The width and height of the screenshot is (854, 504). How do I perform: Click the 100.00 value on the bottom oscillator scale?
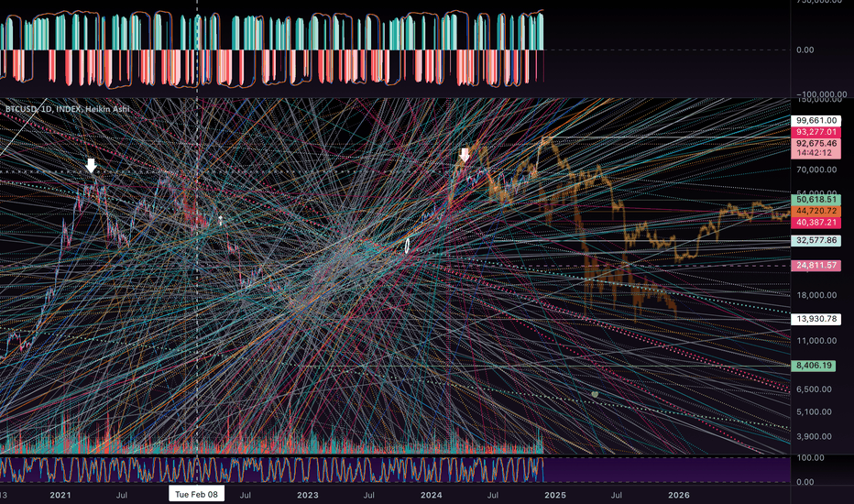pos(810,457)
